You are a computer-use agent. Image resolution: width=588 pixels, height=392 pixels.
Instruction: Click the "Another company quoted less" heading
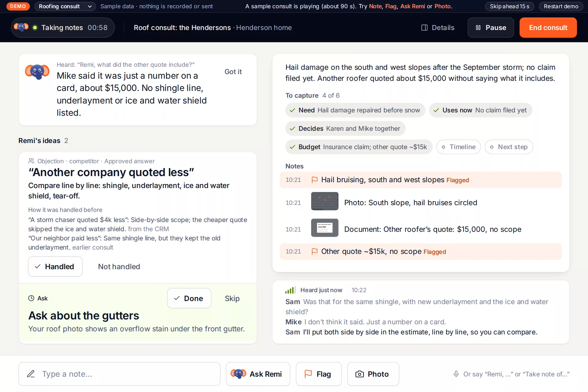click(x=111, y=172)
